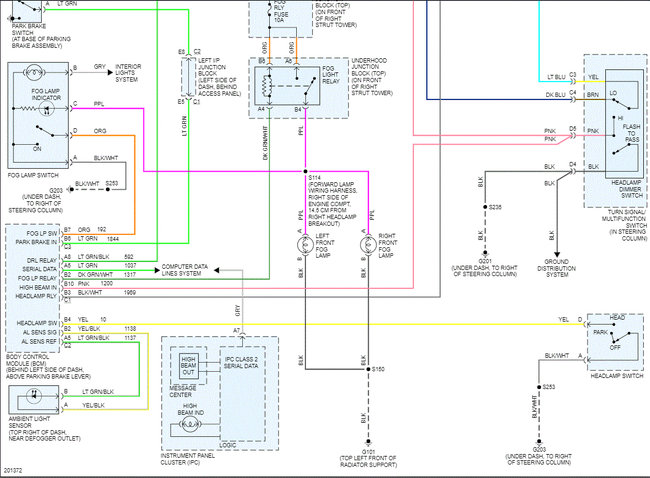Screen dimensions: 650x478
Task: Select the Turn Signal/Multifunction Switch label
Action: (x=624, y=225)
